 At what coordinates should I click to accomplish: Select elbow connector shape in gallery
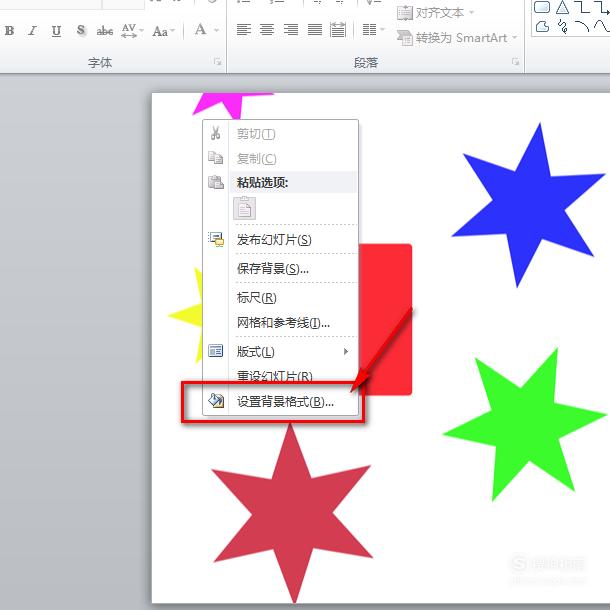(582, 7)
